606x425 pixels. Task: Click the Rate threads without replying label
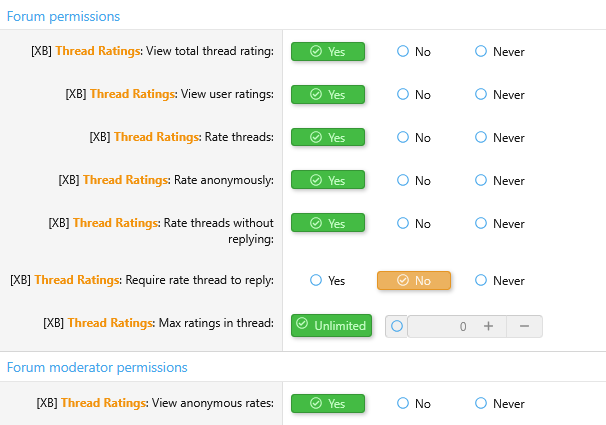[161, 231]
